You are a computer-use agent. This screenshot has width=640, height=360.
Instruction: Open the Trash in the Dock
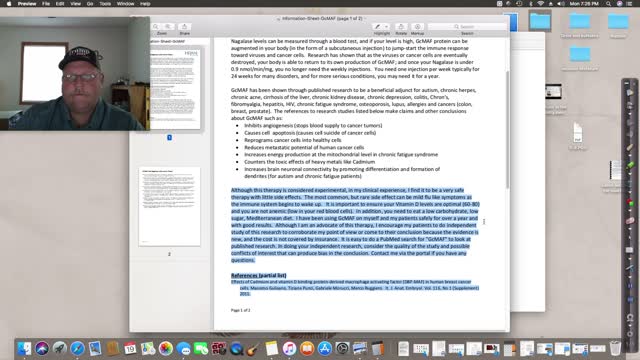pos(615,349)
